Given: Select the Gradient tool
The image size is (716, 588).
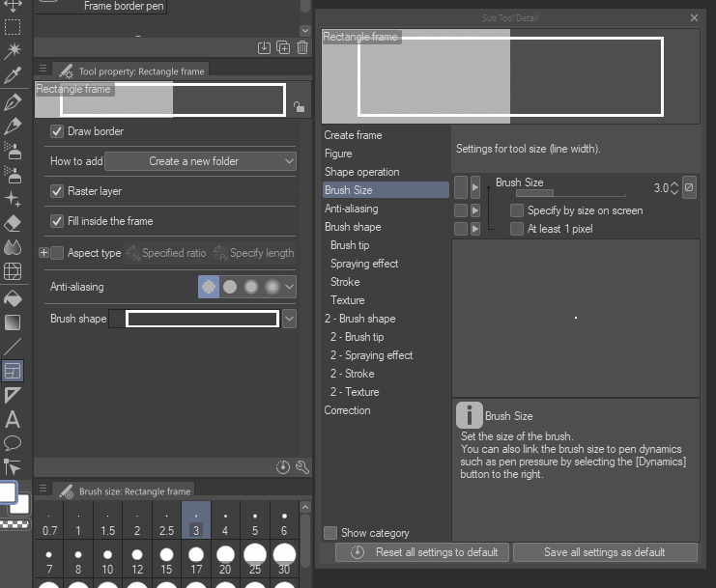Looking at the screenshot, I should (x=13, y=322).
